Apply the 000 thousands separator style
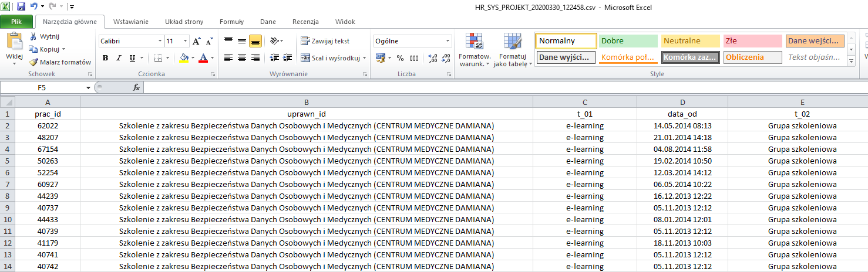Viewport: 868px width, 272px height. [414, 58]
